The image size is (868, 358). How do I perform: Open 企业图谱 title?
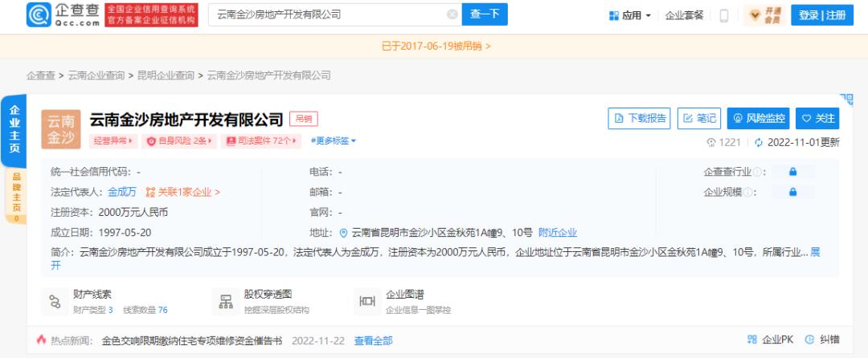404,295
